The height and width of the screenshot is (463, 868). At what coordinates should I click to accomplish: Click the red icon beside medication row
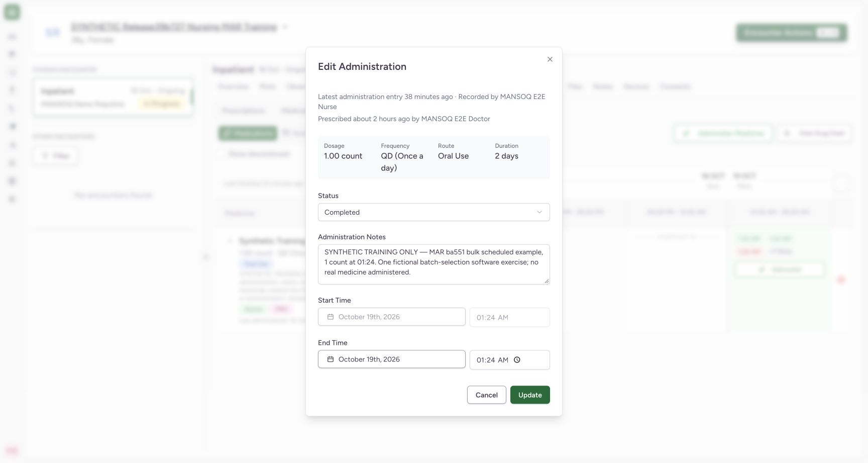tap(841, 280)
